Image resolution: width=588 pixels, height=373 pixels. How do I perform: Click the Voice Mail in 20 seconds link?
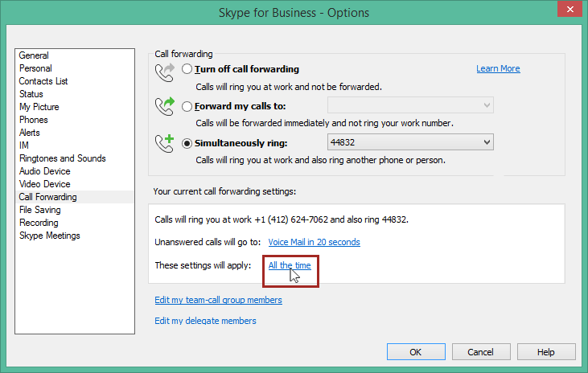(x=315, y=242)
